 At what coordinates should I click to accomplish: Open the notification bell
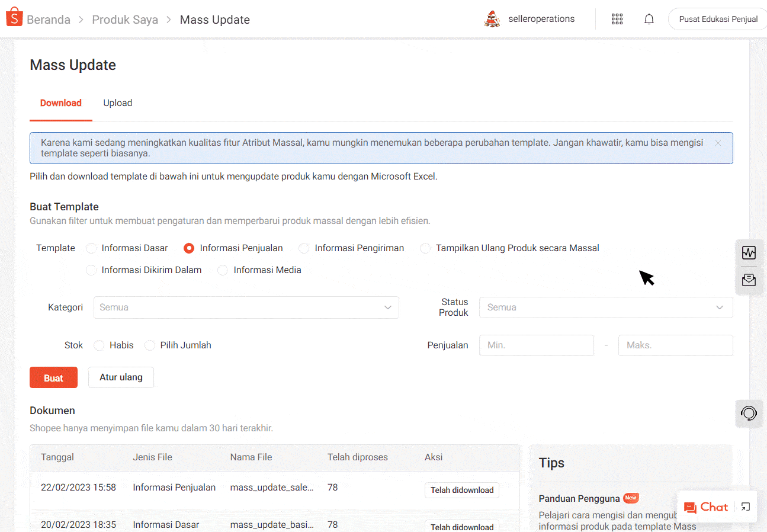(x=649, y=19)
